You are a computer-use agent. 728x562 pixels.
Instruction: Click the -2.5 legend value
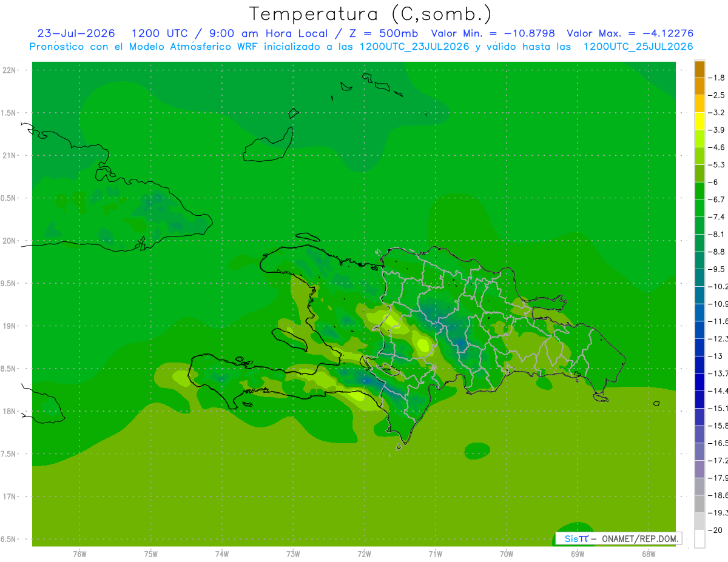click(718, 95)
